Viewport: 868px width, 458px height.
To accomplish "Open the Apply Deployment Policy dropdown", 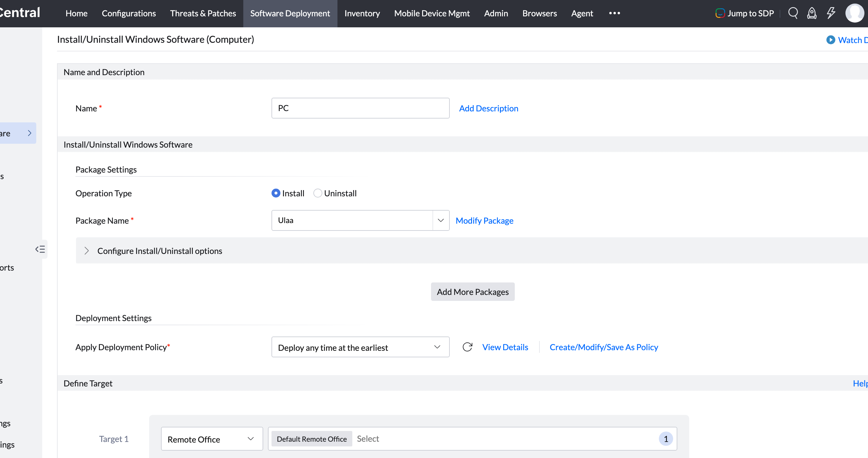I will pyautogui.click(x=360, y=347).
